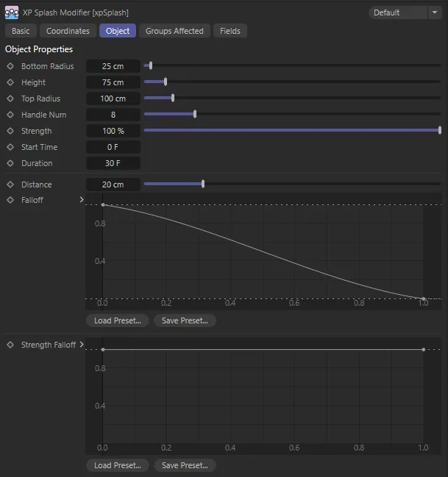The height and width of the screenshot is (477, 448).
Task: Select the Falloff curve's left endpoint
Action: coord(103,205)
